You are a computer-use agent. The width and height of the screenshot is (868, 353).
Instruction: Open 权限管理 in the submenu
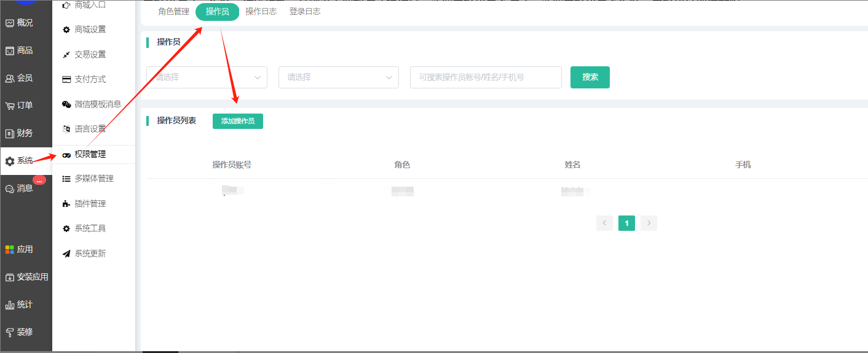90,155
